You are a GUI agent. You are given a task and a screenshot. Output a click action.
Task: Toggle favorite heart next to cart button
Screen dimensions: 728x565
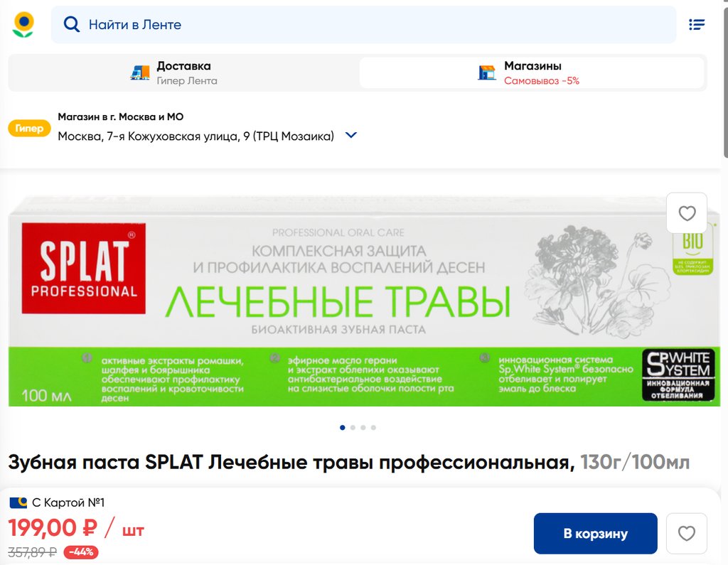click(686, 534)
